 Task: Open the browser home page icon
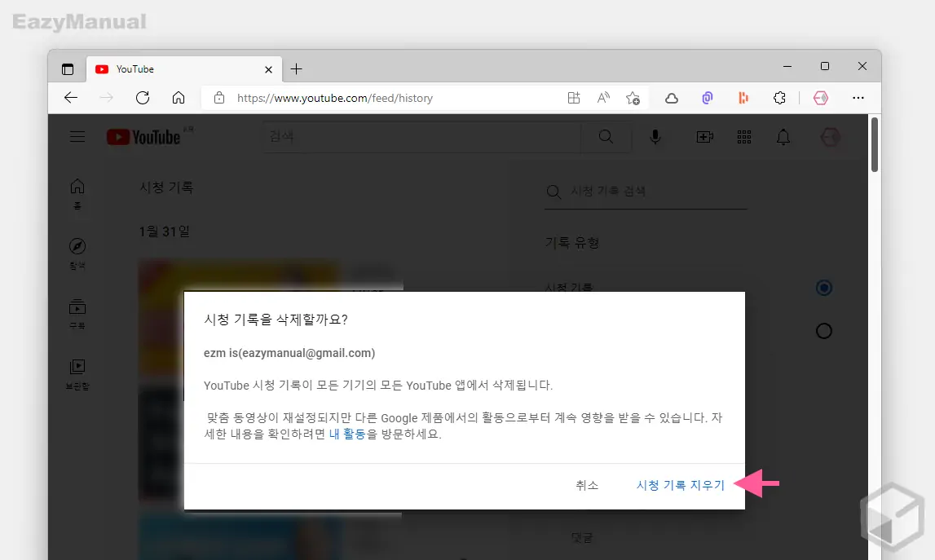179,98
